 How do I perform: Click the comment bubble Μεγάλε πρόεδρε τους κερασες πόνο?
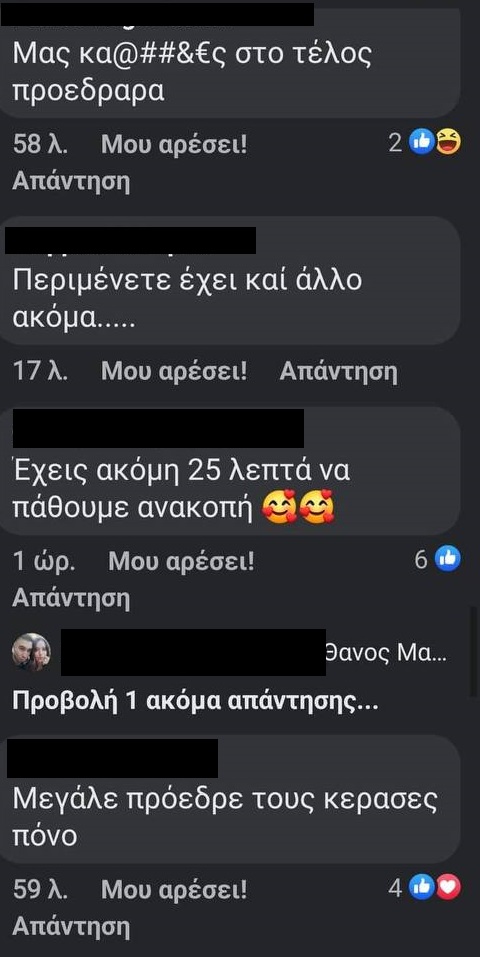click(230, 799)
